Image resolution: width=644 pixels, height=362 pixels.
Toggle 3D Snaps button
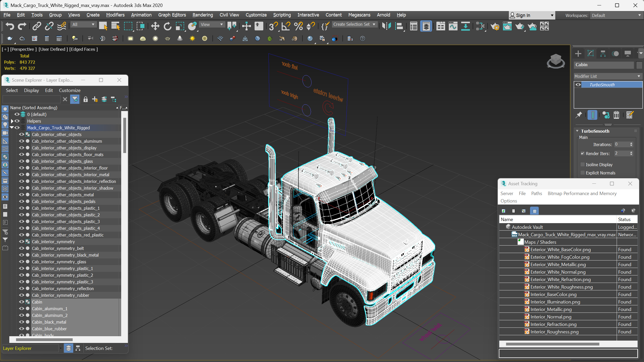tap(273, 26)
